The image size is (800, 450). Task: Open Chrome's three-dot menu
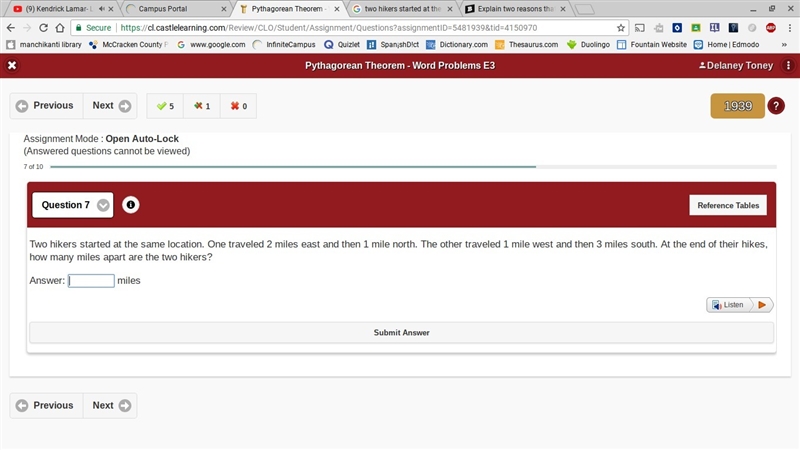pos(789,28)
